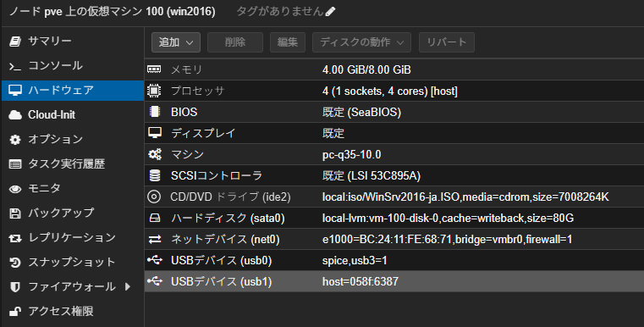Click the memory icon in メモリ row
Screen dimensions: 644x327
[x=154, y=69]
